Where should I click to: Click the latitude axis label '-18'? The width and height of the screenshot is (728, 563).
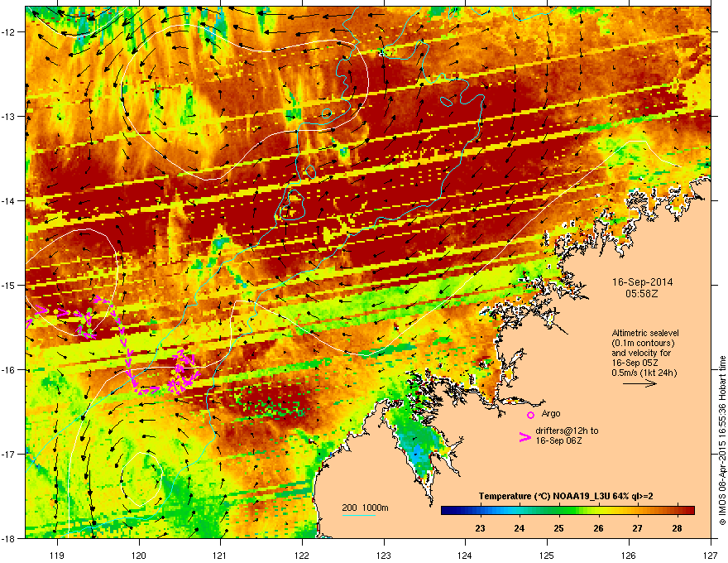coord(9,538)
